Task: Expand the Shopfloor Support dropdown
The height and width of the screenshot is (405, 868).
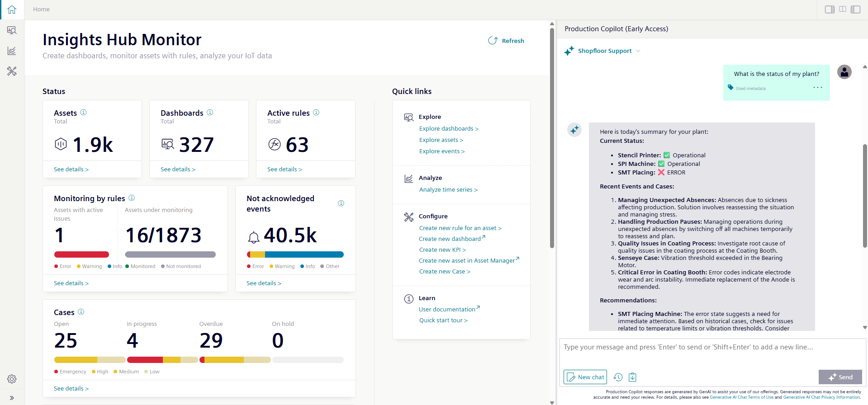Action: coord(638,51)
